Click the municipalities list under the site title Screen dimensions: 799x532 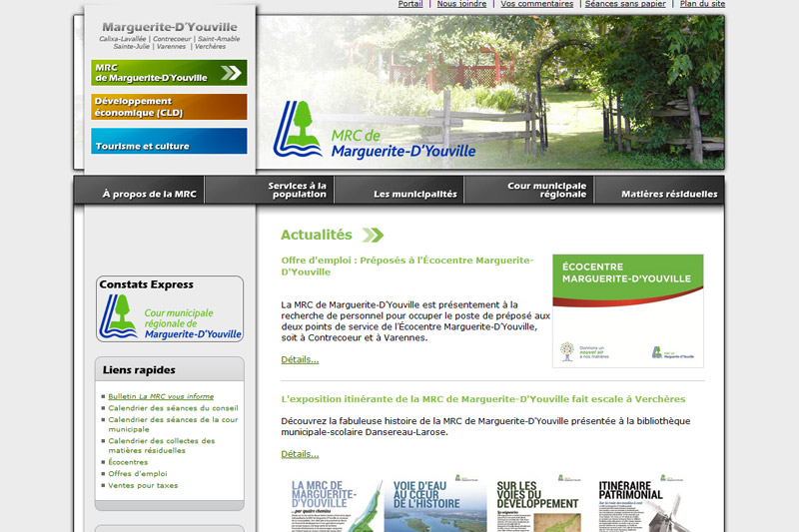click(170, 42)
